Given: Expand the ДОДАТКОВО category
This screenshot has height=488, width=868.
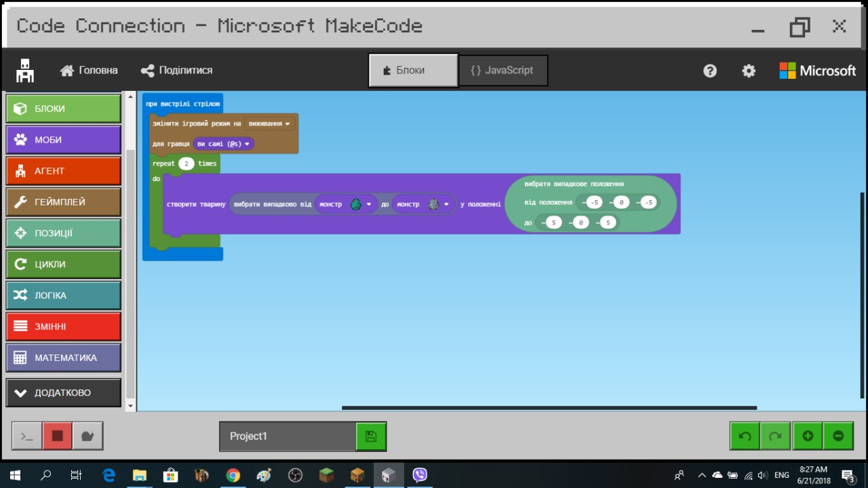Looking at the screenshot, I should (63, 392).
